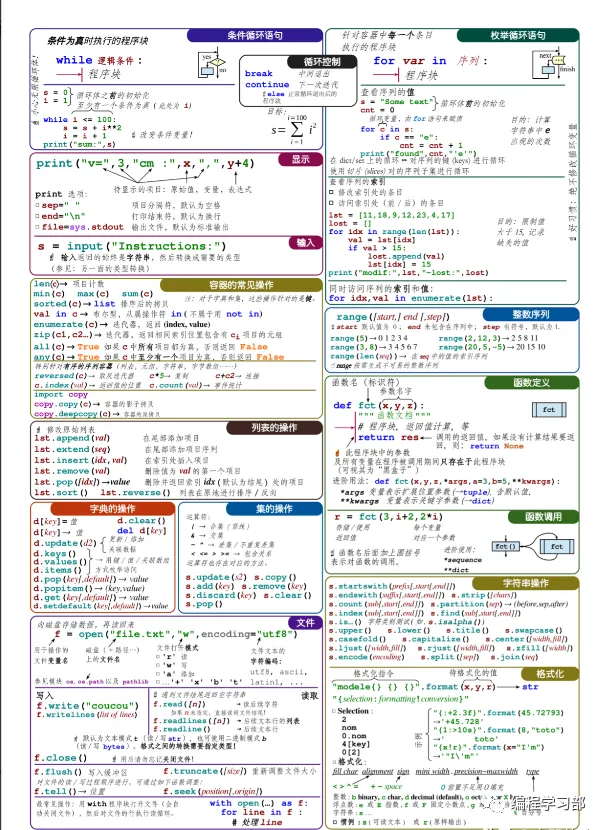Click the 'd.update(d2)' entry
The width and height of the screenshot is (605, 830).
(x=65, y=544)
